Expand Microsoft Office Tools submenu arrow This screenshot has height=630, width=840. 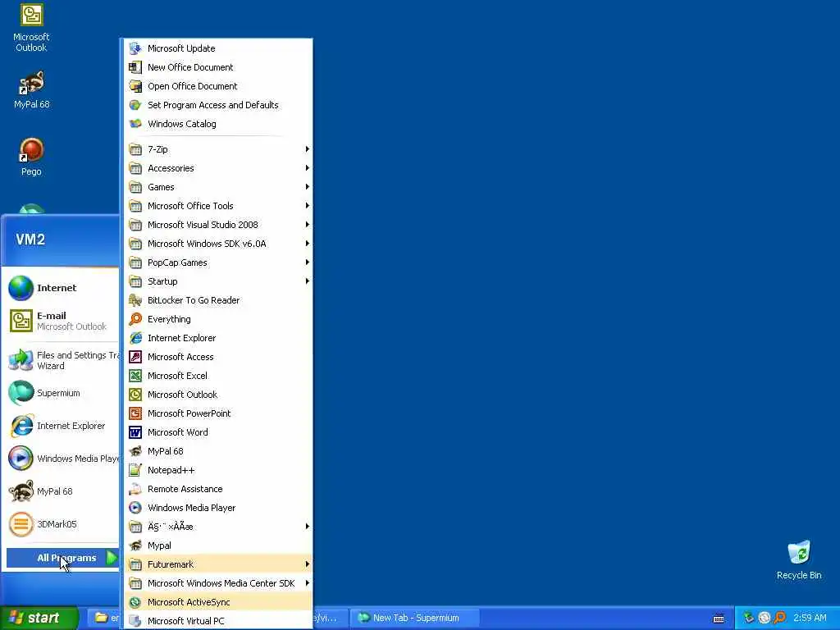(x=307, y=205)
